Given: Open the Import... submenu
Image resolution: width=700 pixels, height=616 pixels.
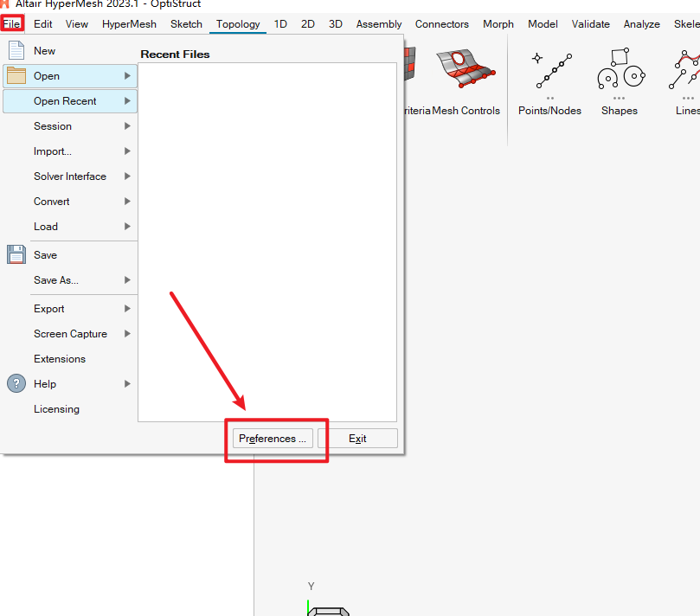Looking at the screenshot, I should (x=53, y=151).
